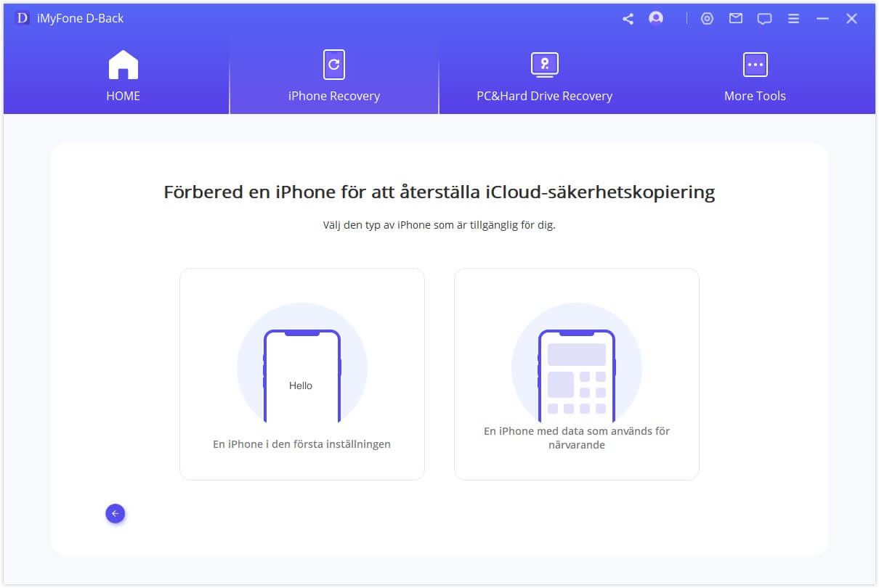Open the share icon in title bar
This screenshot has width=879, height=588.
[x=628, y=19]
